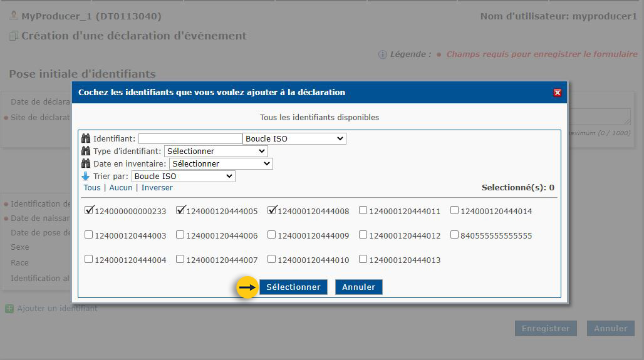This screenshot has width=644, height=360.
Task: Open Date en inventaire dropdown
Action: click(x=221, y=163)
